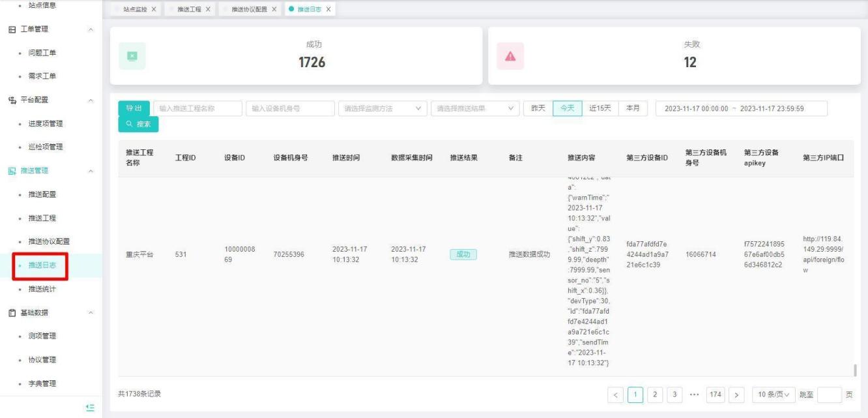Close the 推送协议配置 tab via X icon
This screenshot has height=418, width=868.
(274, 9)
